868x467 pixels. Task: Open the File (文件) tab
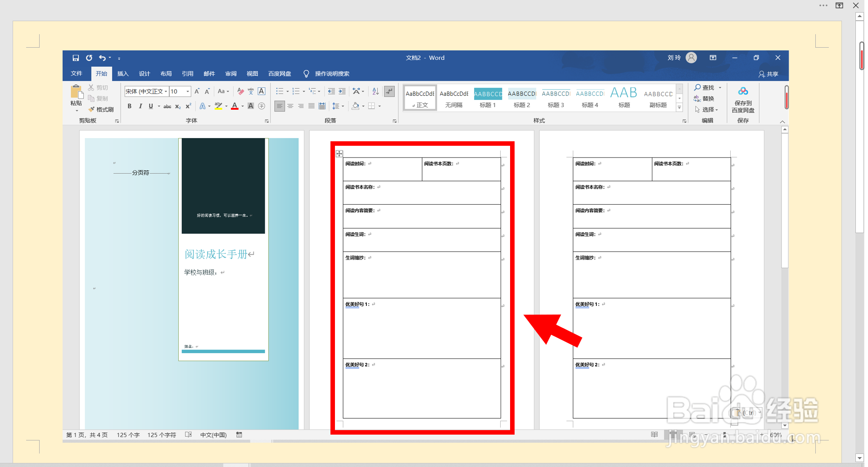click(77, 73)
